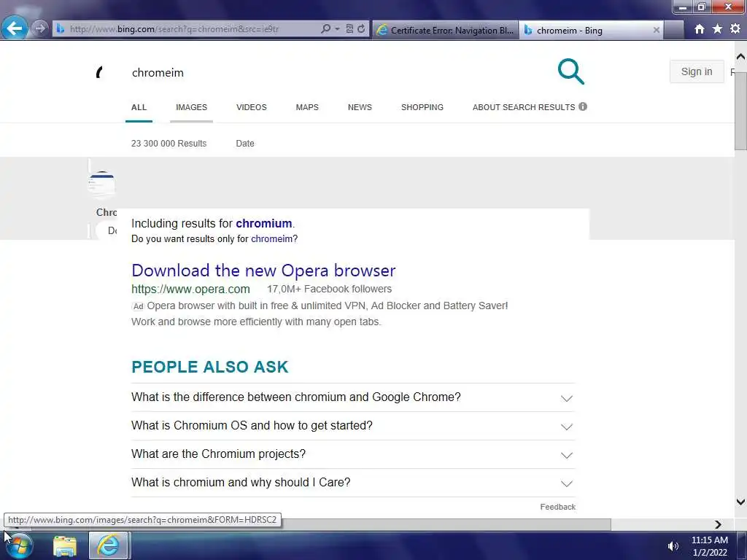The image size is (747, 560).
Task: Open the VIDEOS search tab
Action: [x=252, y=107]
